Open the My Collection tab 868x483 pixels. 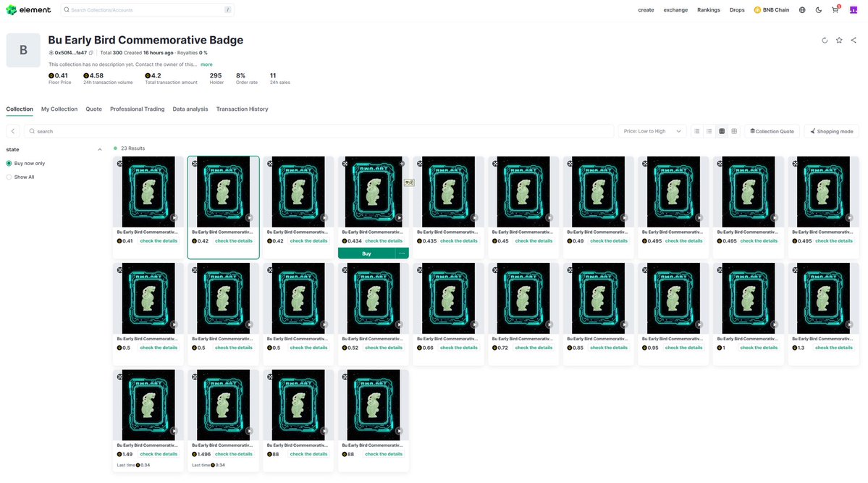point(59,109)
